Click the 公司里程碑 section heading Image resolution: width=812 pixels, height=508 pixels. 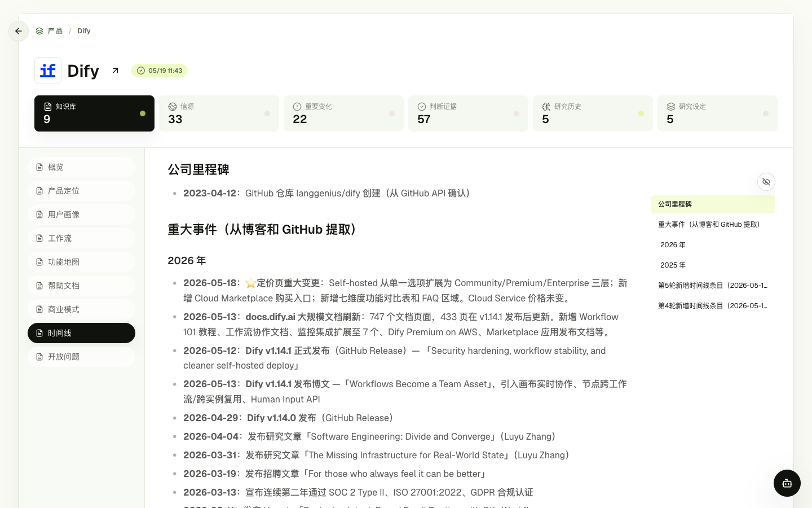coord(198,169)
